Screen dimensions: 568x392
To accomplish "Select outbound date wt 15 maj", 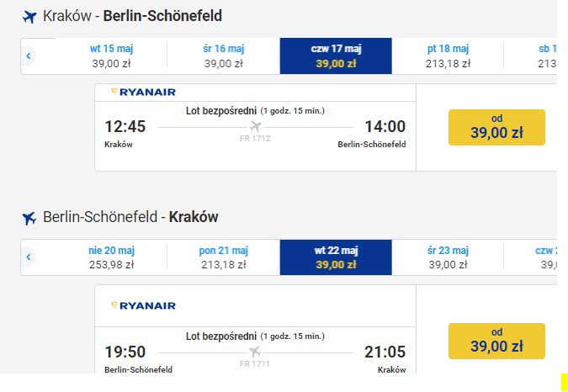I will point(111,56).
